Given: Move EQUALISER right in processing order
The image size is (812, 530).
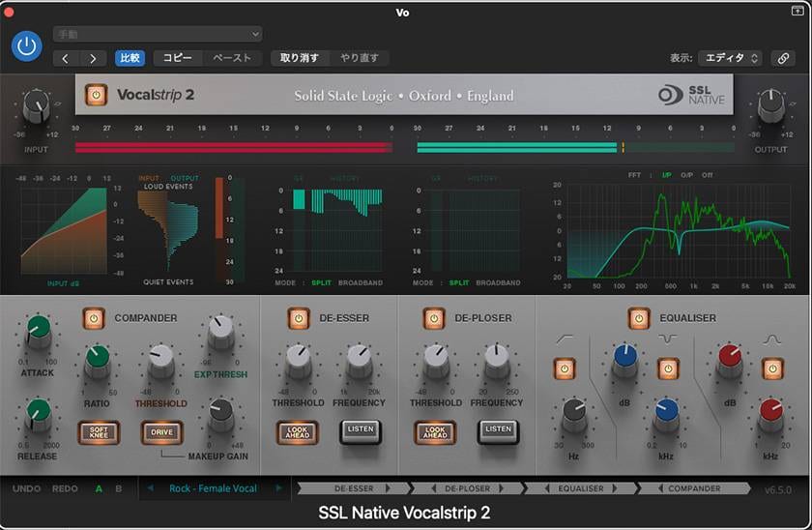Looking at the screenshot, I should 615,488.
